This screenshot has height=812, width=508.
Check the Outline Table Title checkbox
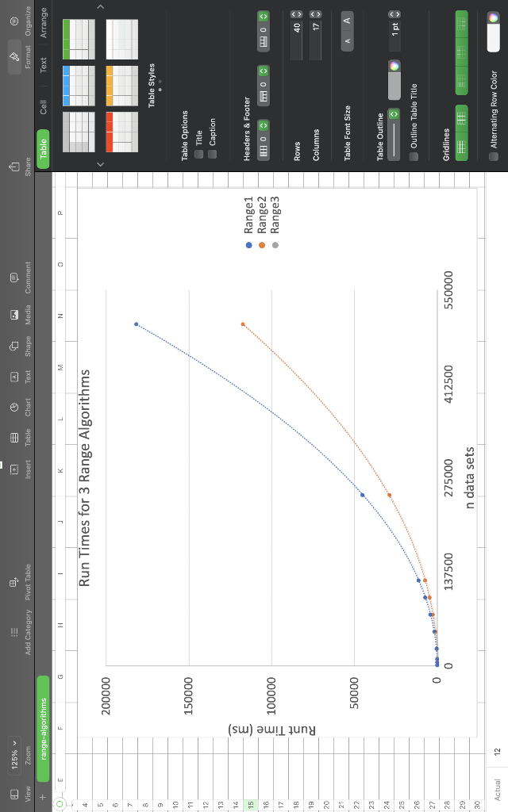tap(413, 156)
